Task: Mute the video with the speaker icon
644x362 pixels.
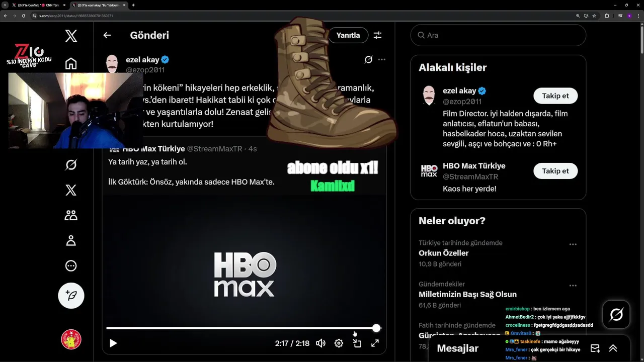Action: tap(320, 343)
